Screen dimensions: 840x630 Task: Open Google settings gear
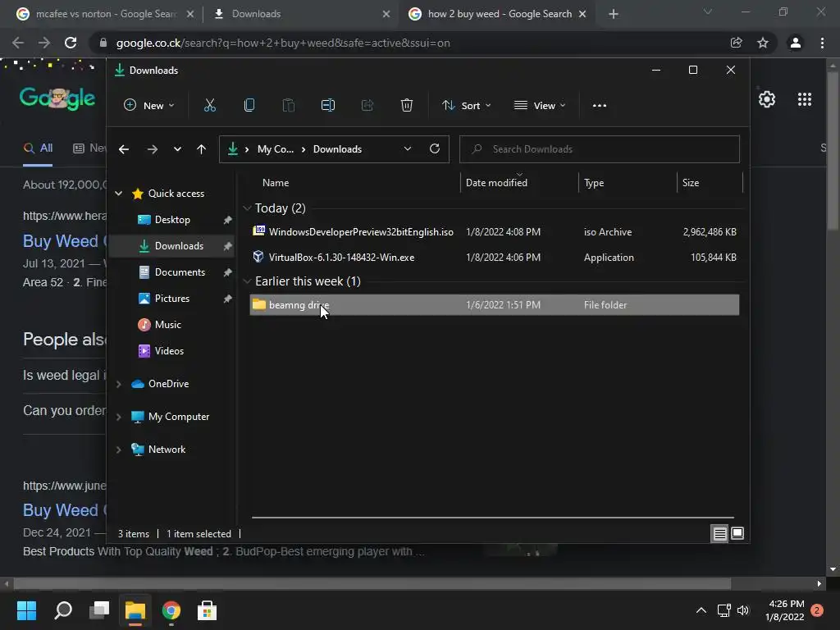(x=767, y=99)
